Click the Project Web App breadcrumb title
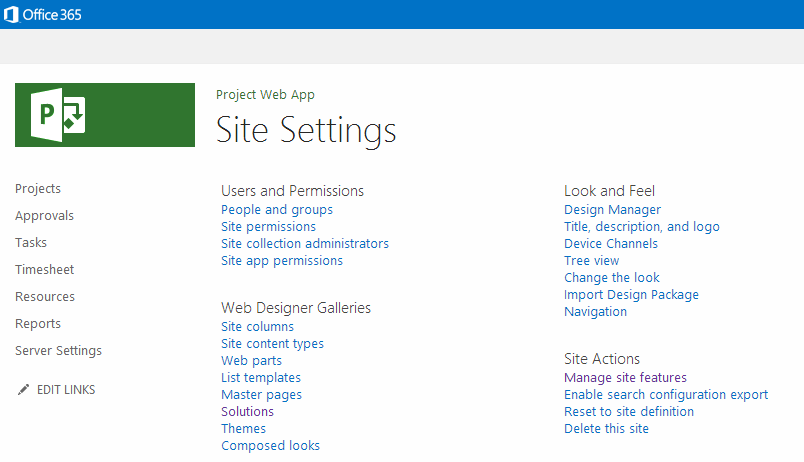The width and height of the screenshot is (804, 462). pos(265,95)
